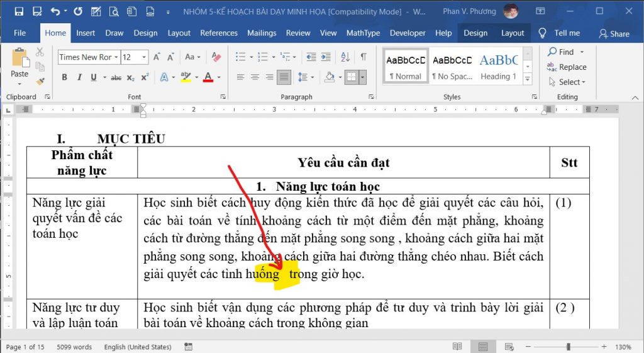Toggle Italic formatting
Screen dimensions: 644x353
[x=79, y=77]
